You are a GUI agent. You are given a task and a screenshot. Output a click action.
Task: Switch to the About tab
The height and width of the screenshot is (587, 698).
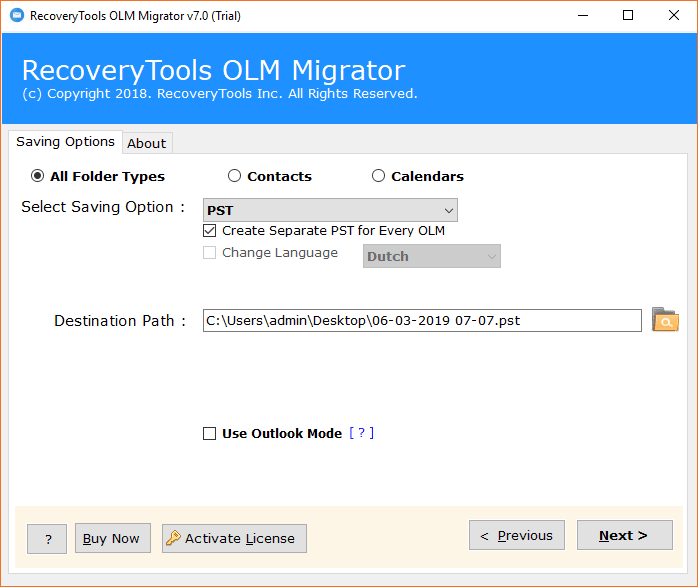tap(147, 143)
